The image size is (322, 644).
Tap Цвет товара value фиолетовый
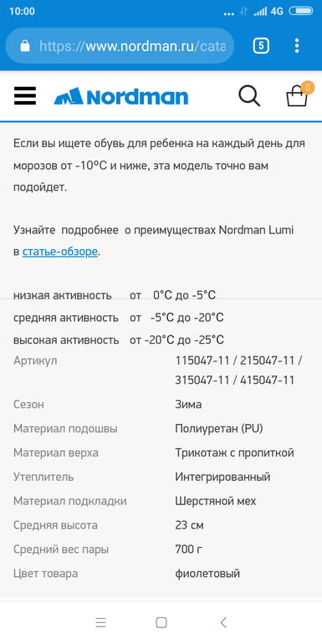pyautogui.click(x=207, y=574)
